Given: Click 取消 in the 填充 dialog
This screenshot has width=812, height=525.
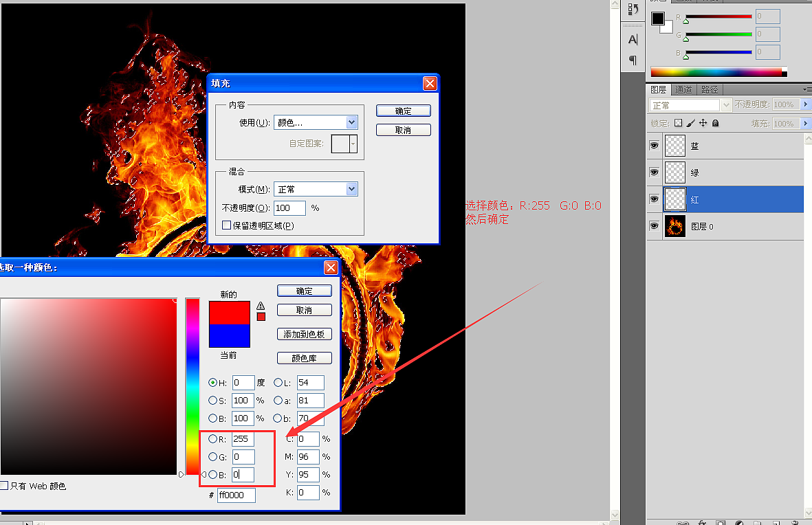Looking at the screenshot, I should (x=404, y=130).
